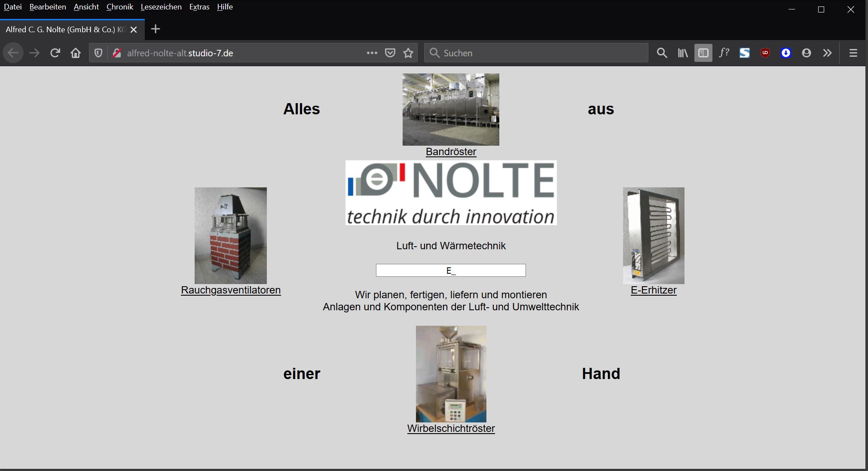868x471 pixels.
Task: Reload the current page
Action: (x=55, y=53)
